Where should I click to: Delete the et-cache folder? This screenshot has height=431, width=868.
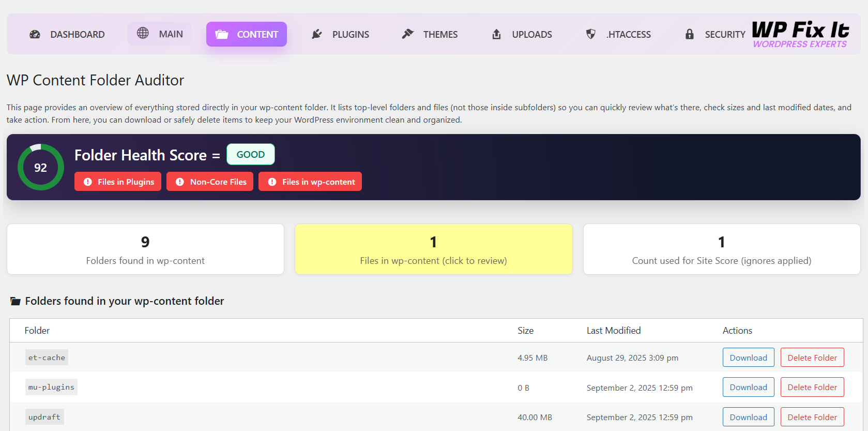coord(812,358)
